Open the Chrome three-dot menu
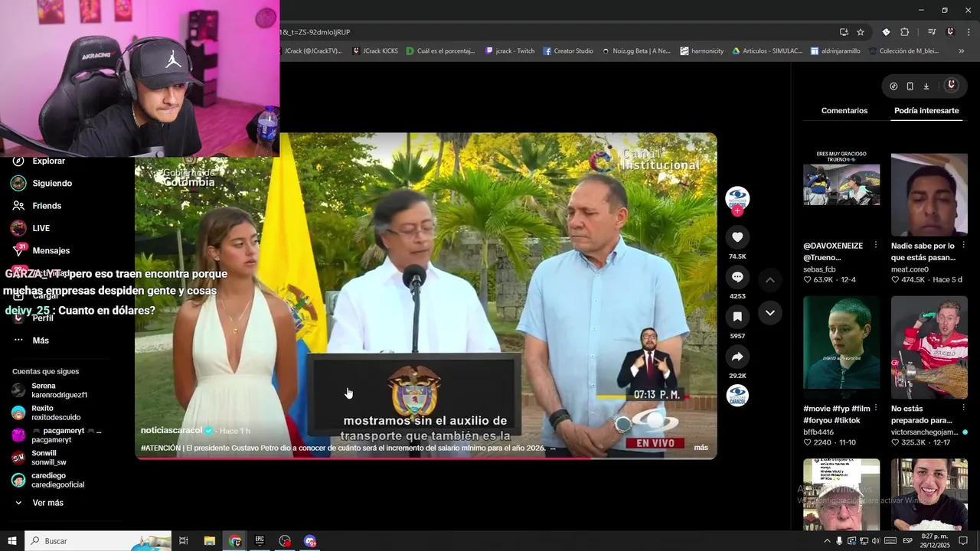Image resolution: width=980 pixels, height=551 pixels. tap(969, 32)
